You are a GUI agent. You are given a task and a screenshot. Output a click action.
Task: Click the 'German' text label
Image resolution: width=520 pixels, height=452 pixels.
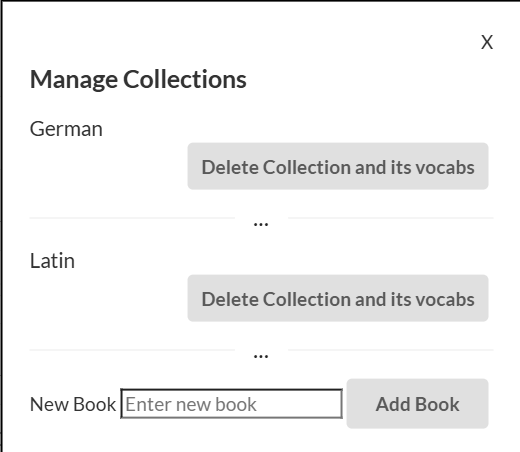(66, 129)
